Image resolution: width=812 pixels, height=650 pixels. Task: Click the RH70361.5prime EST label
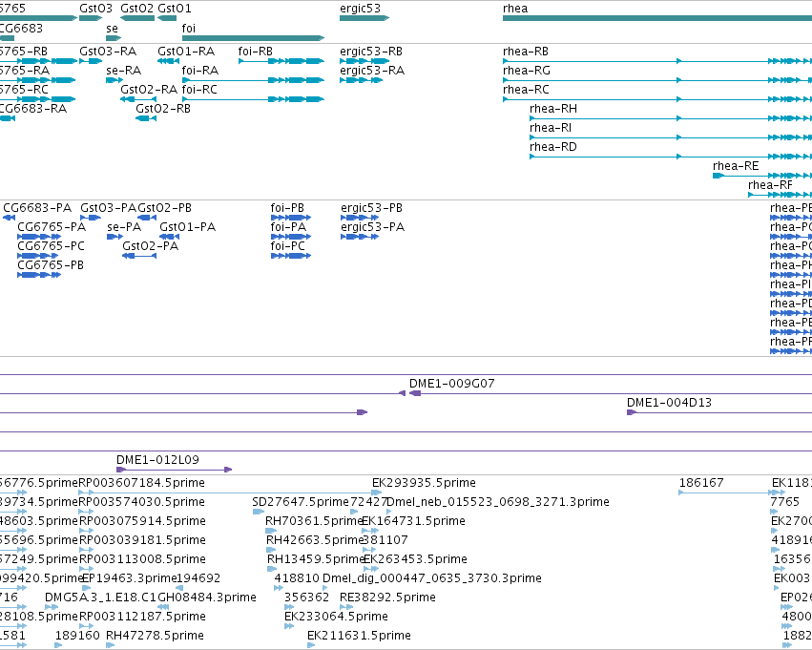[x=314, y=521]
